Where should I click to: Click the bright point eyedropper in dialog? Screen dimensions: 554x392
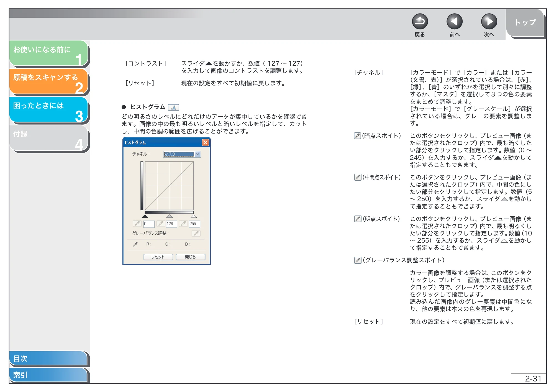click(183, 224)
